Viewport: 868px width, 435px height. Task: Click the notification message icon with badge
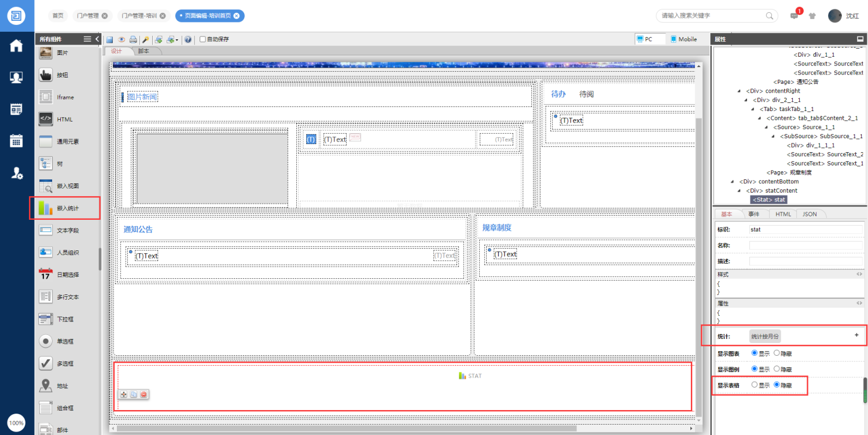[x=794, y=16]
